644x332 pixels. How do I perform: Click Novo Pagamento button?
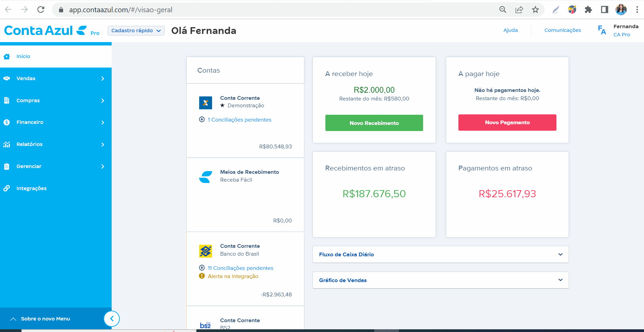click(x=507, y=123)
